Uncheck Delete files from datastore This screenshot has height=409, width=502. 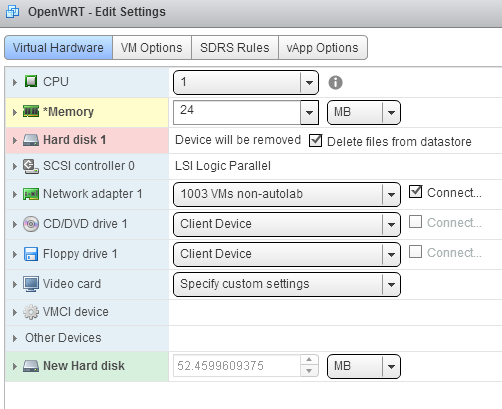315,140
